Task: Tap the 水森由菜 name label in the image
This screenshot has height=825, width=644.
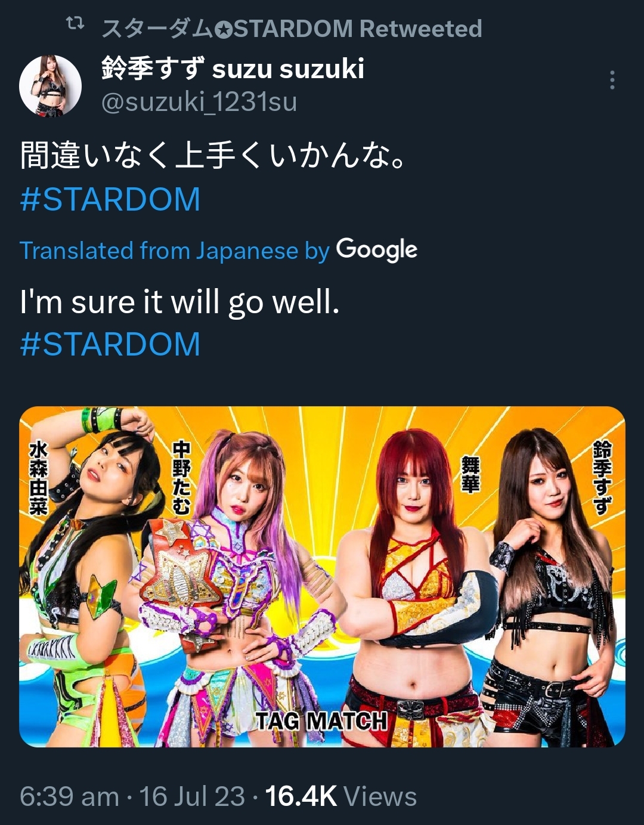Action: pyautogui.click(x=38, y=478)
